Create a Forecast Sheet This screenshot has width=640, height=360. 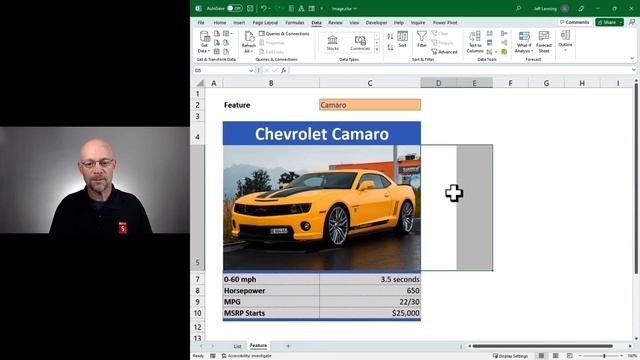[x=544, y=42]
